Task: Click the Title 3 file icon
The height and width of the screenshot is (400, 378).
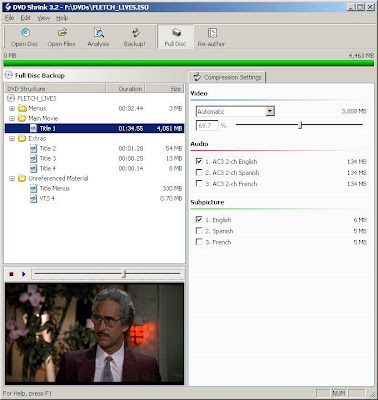Action: [33, 158]
